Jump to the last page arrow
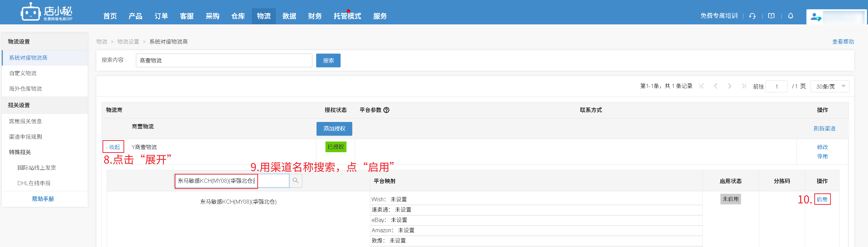The width and height of the screenshot is (868, 247). click(x=743, y=86)
